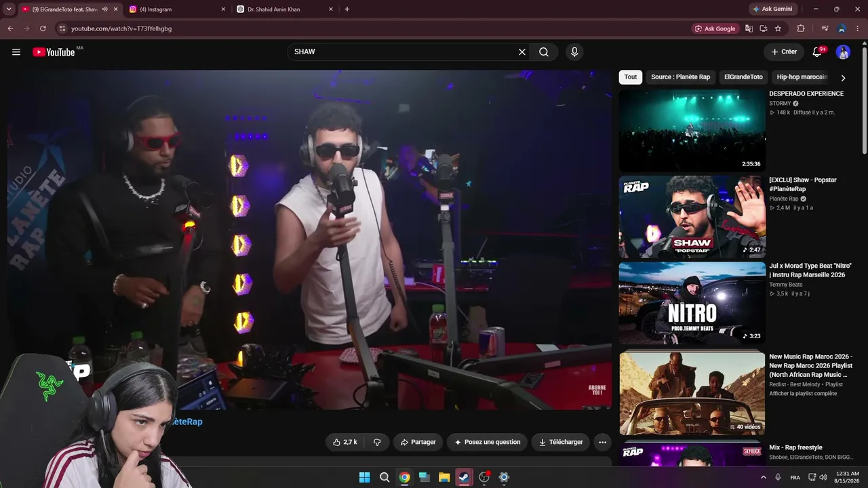Open the Settings gear in taskbar
This screenshot has width=868, height=488.
pos(504,477)
